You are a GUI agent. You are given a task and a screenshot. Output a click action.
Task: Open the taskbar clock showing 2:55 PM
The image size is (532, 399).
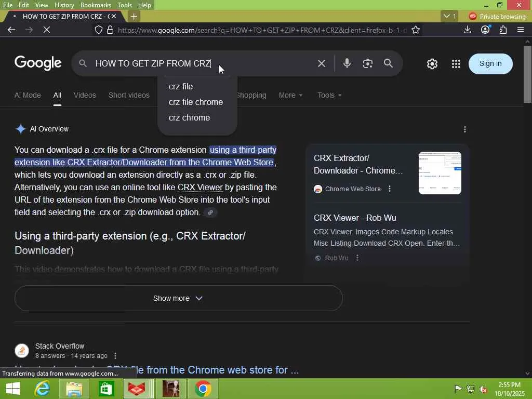click(x=509, y=389)
